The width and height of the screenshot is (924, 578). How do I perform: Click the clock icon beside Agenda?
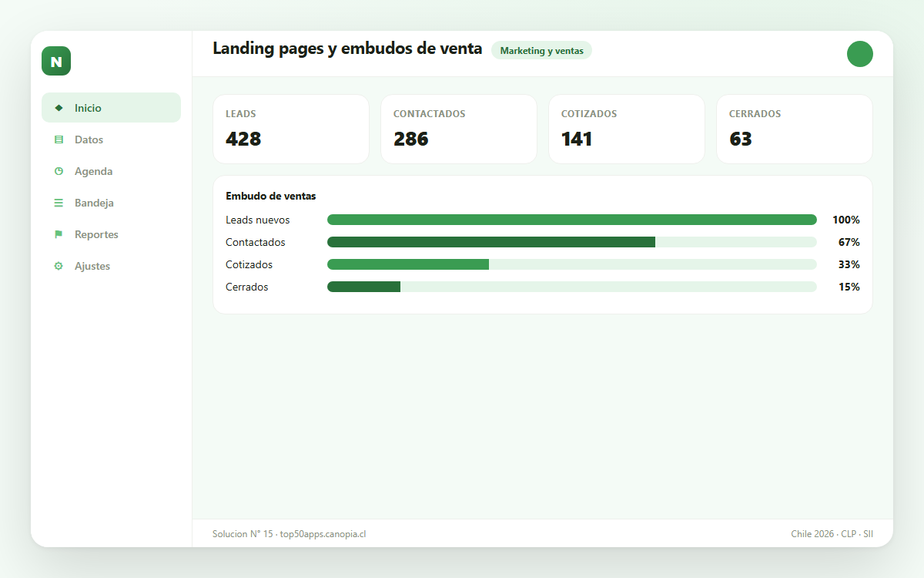(x=59, y=171)
